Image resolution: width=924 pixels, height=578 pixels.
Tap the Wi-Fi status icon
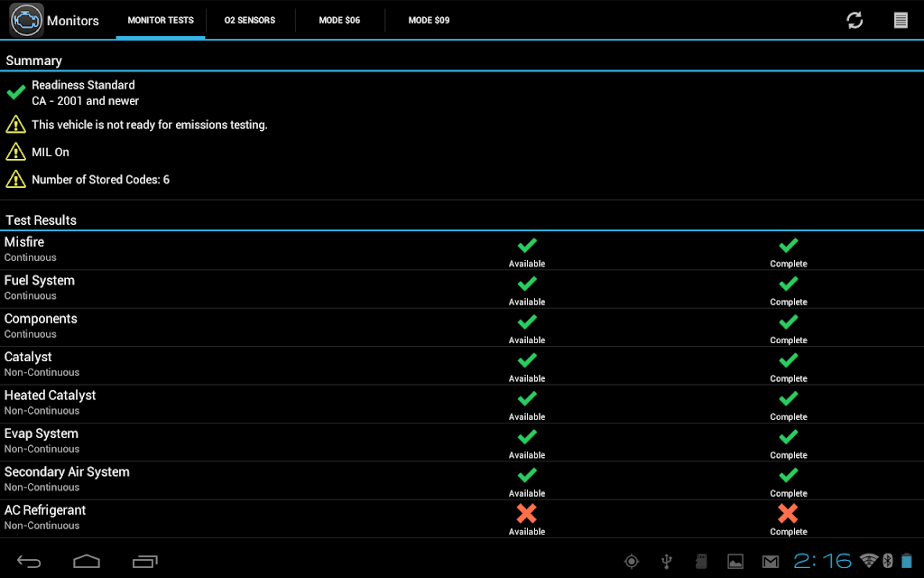click(x=869, y=561)
